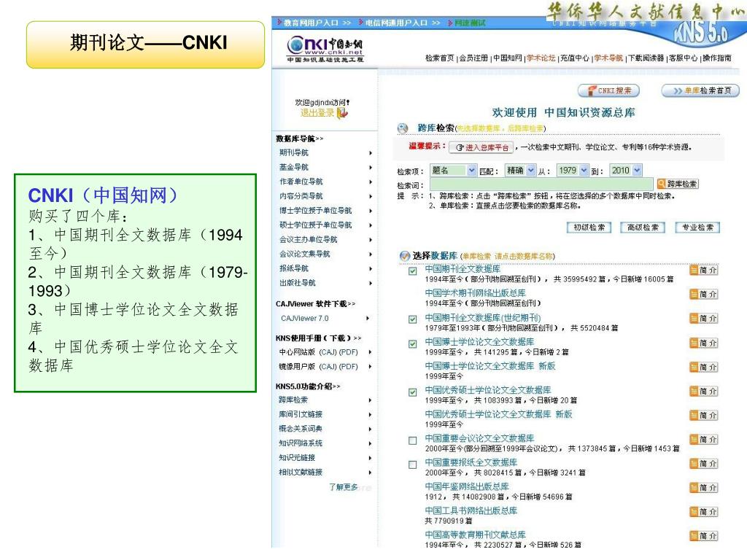
Task: Select 中心网站版 (CAJ) (PDF) manual
Action: pos(318,352)
